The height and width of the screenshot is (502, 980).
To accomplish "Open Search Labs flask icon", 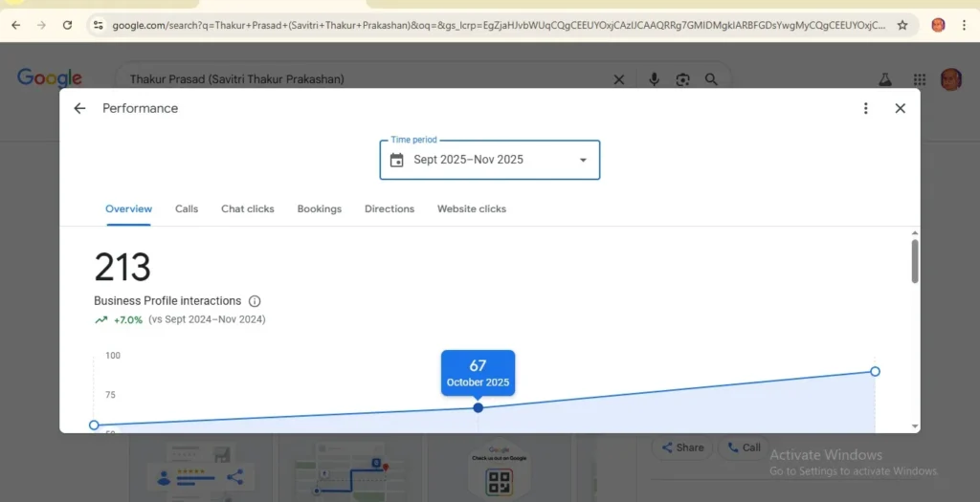I will click(885, 79).
